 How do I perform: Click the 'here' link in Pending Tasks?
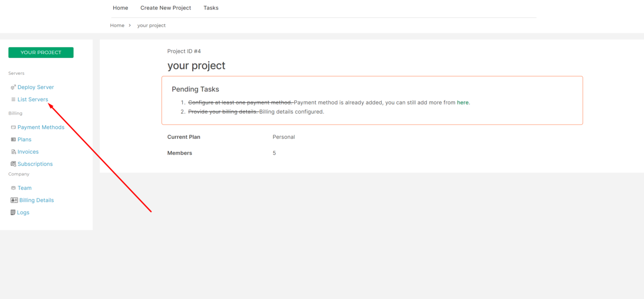(462, 102)
